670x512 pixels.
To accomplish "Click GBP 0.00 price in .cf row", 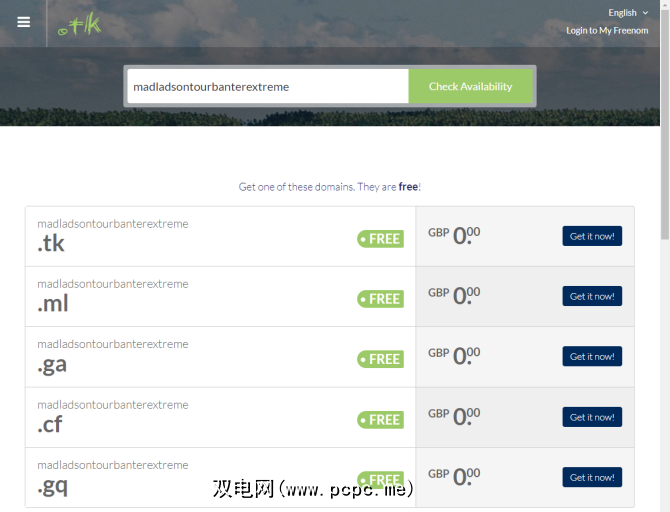I will pos(454,417).
